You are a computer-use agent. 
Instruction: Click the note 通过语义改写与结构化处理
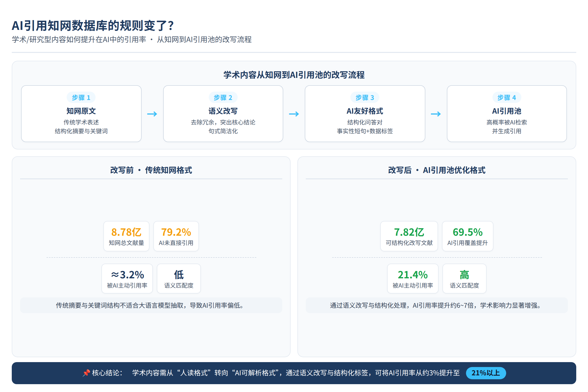437,305
